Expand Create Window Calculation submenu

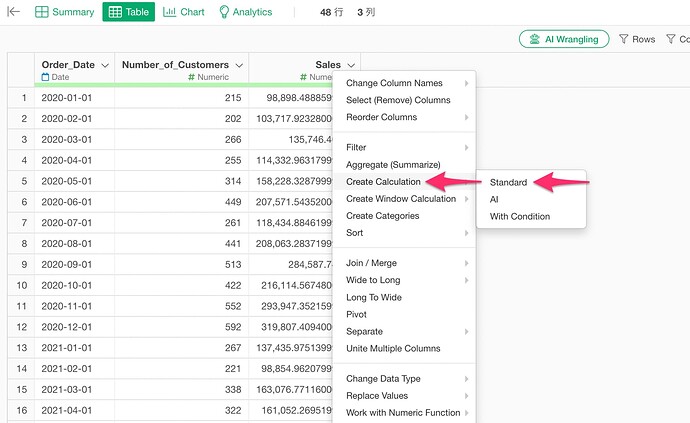[404, 199]
